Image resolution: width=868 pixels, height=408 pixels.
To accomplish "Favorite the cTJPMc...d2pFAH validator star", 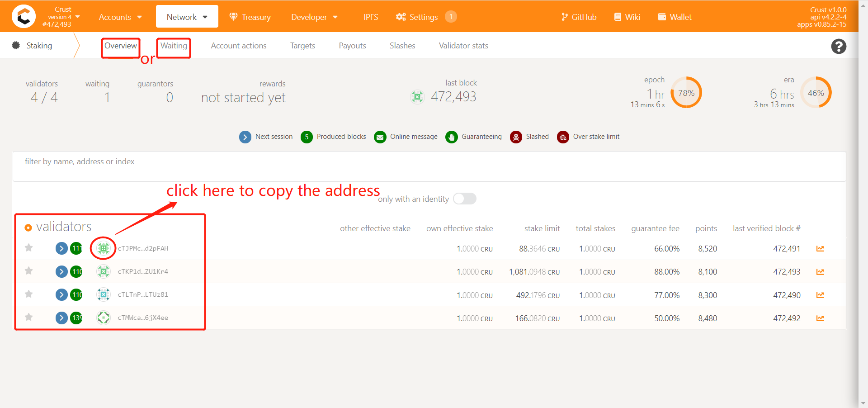I will click(x=29, y=247).
